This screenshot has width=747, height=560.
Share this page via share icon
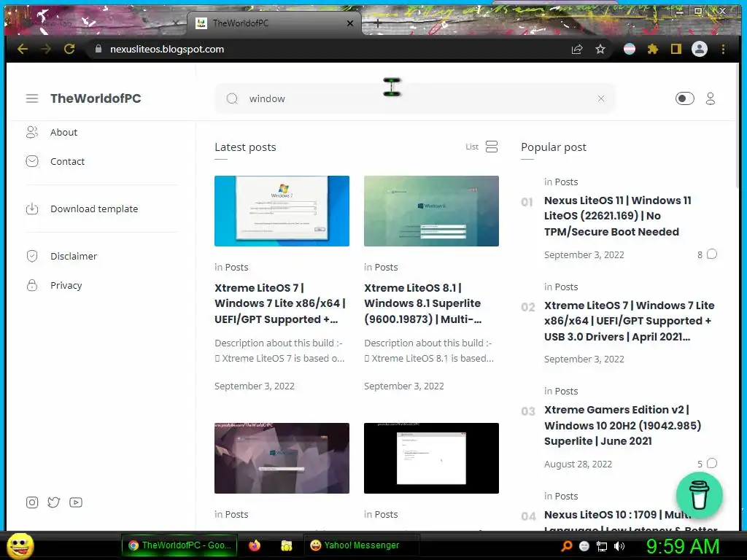point(577,49)
